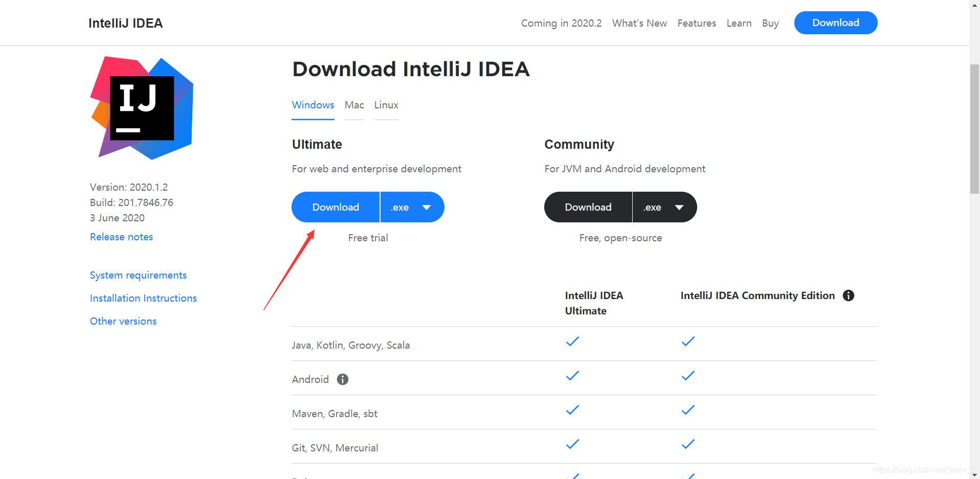Click the info icon next to Android
The image size is (980, 479).
tap(343, 379)
